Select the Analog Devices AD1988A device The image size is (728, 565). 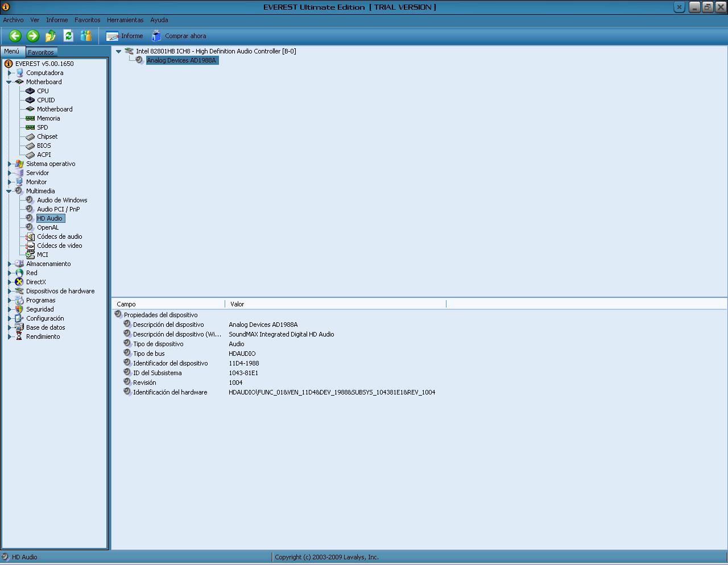[x=182, y=60]
